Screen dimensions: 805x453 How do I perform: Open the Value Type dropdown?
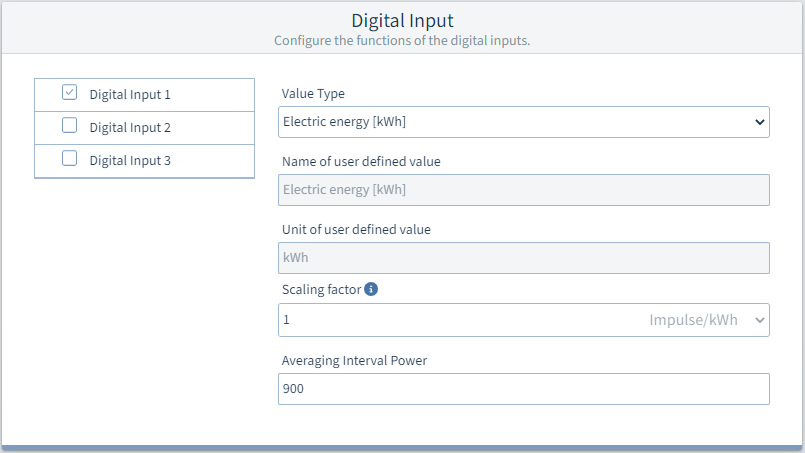pyautogui.click(x=524, y=122)
